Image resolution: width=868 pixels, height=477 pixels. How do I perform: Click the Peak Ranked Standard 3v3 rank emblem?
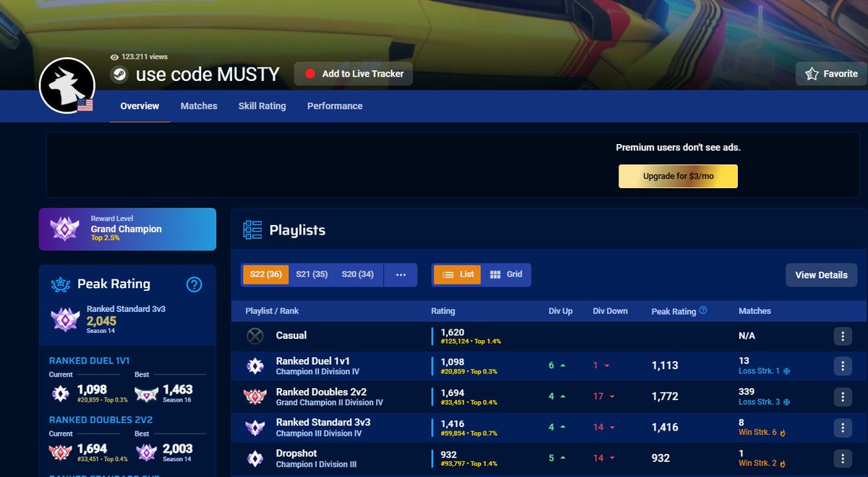pos(66,319)
